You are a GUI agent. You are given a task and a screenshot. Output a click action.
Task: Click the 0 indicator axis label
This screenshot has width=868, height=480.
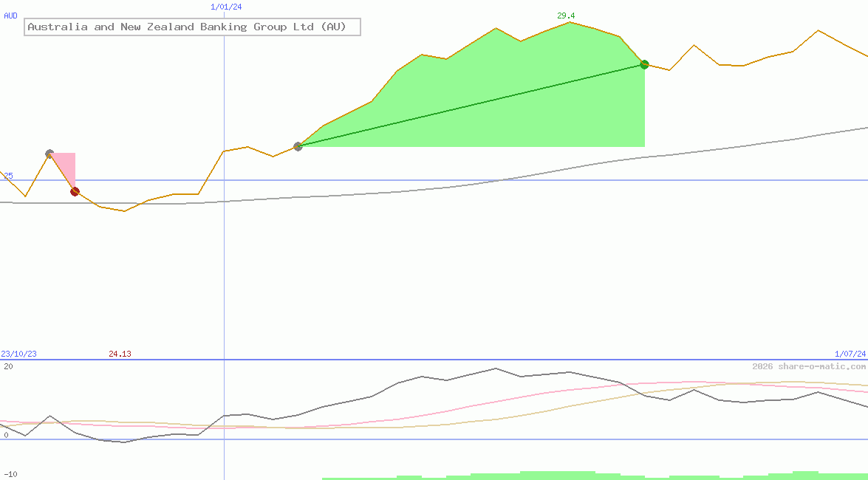pos(5,435)
